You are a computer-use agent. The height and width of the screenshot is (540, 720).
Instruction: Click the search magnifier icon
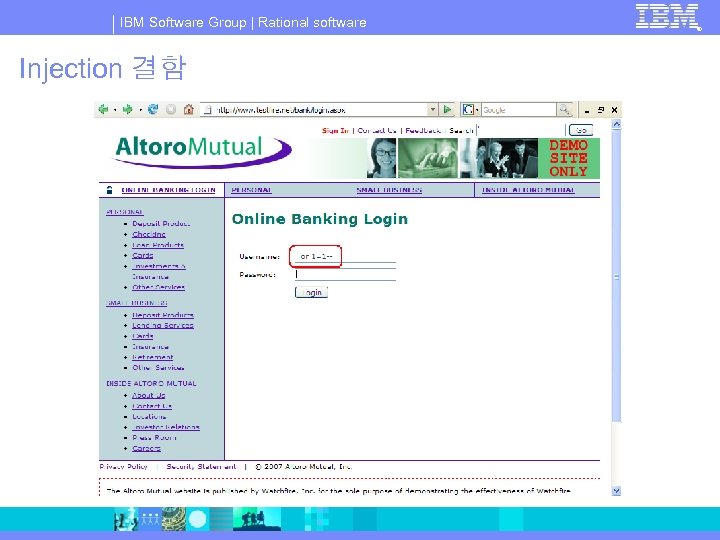(x=564, y=110)
